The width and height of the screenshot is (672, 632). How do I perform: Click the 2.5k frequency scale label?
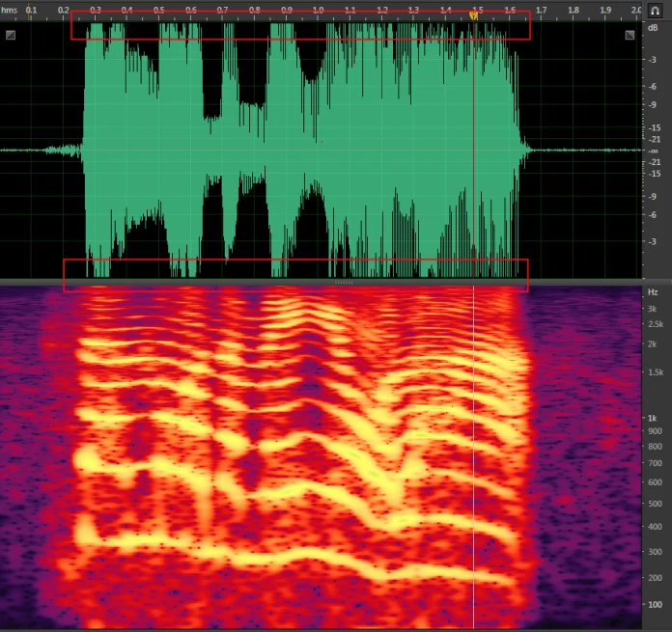(x=656, y=324)
